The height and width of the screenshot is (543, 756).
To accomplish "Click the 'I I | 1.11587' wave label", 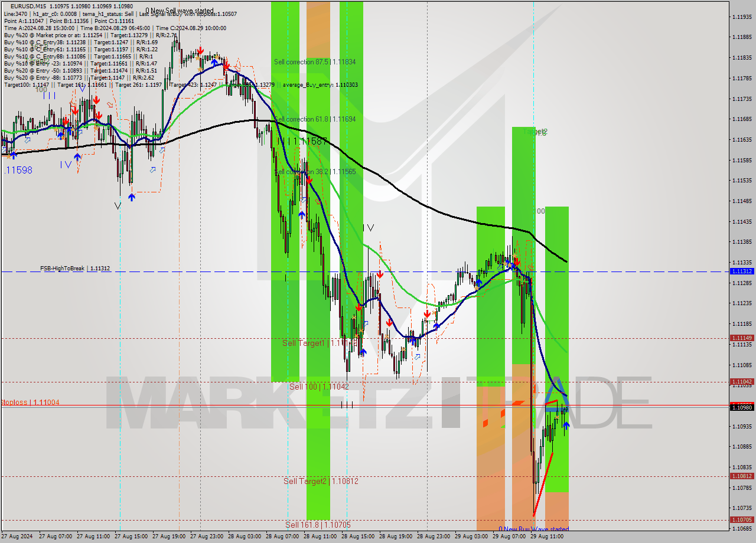I will 302,142.
